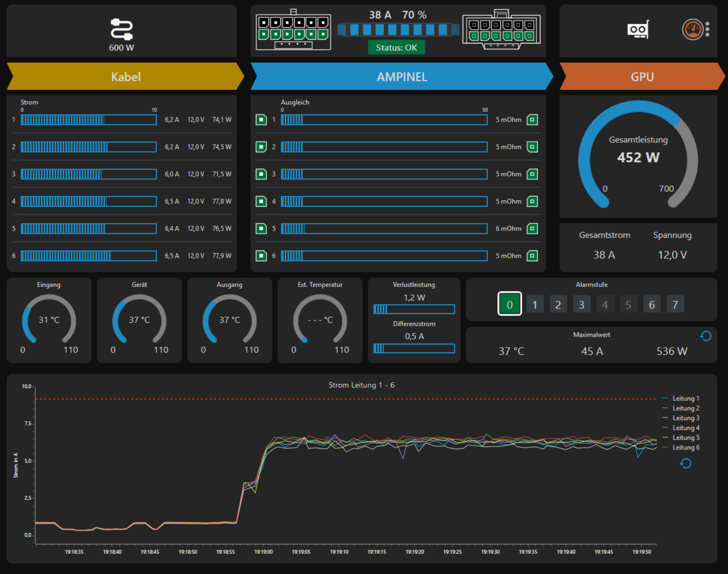Toggle Leitung 1 in the chart legend
728x574 pixels.
coord(681,398)
